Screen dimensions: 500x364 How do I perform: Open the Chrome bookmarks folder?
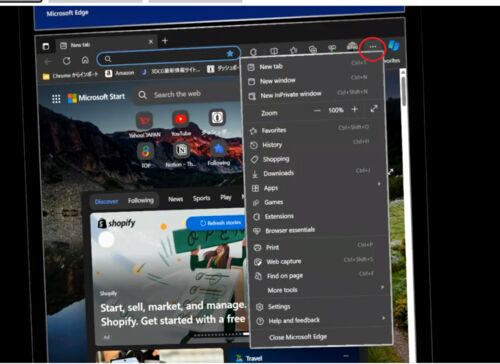click(71, 75)
